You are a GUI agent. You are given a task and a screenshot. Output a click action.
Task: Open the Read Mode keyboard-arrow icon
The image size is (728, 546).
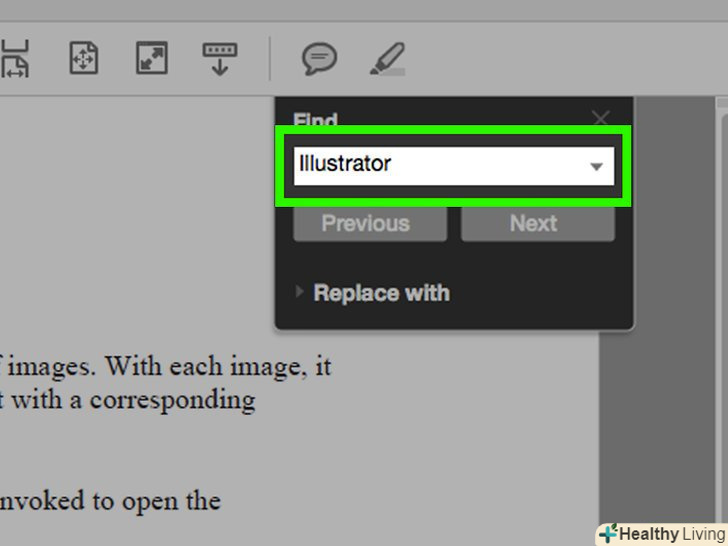(220, 59)
